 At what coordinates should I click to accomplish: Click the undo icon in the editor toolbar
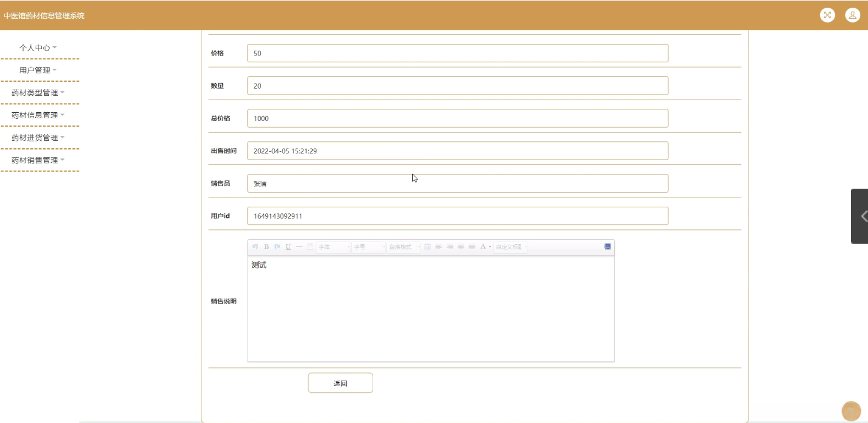[x=255, y=247]
